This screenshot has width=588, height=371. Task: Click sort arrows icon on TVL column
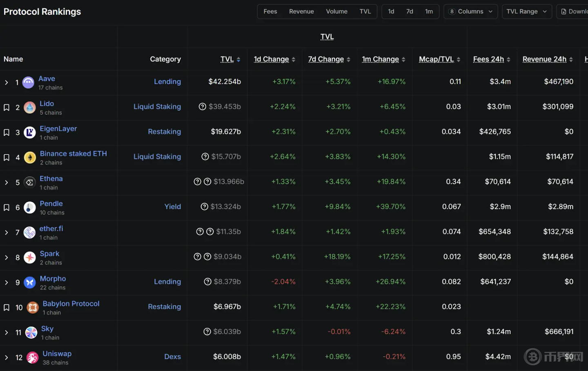click(x=238, y=60)
